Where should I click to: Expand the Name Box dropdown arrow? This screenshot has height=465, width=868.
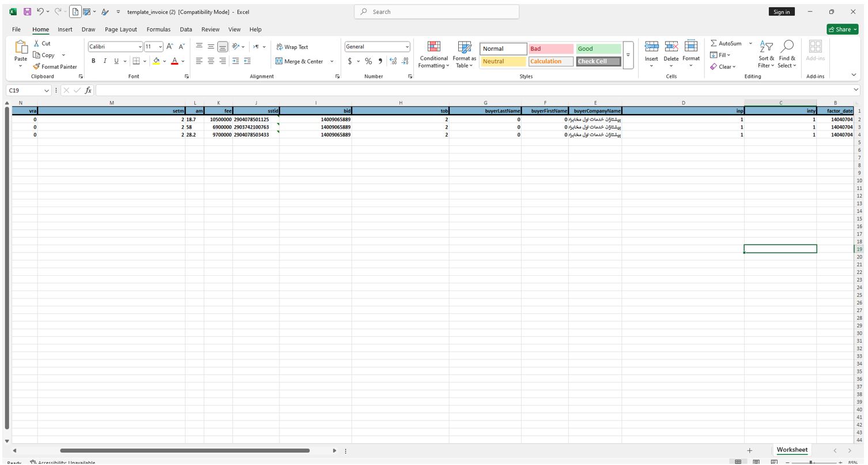pos(47,91)
